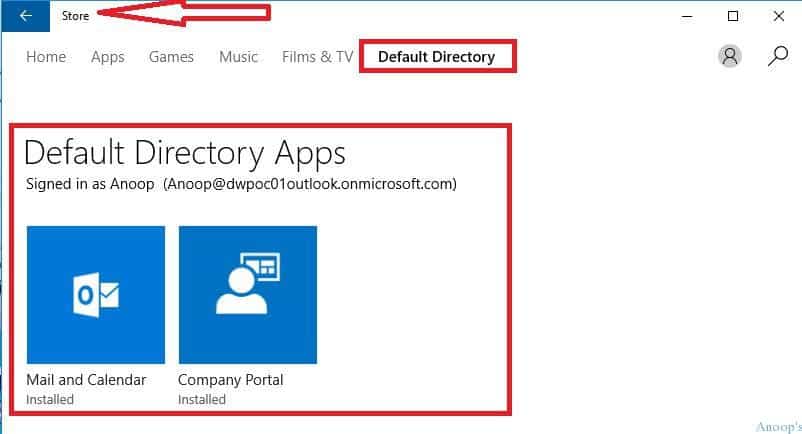
Task: Open search with the magnifier icon
Action: [x=777, y=56]
